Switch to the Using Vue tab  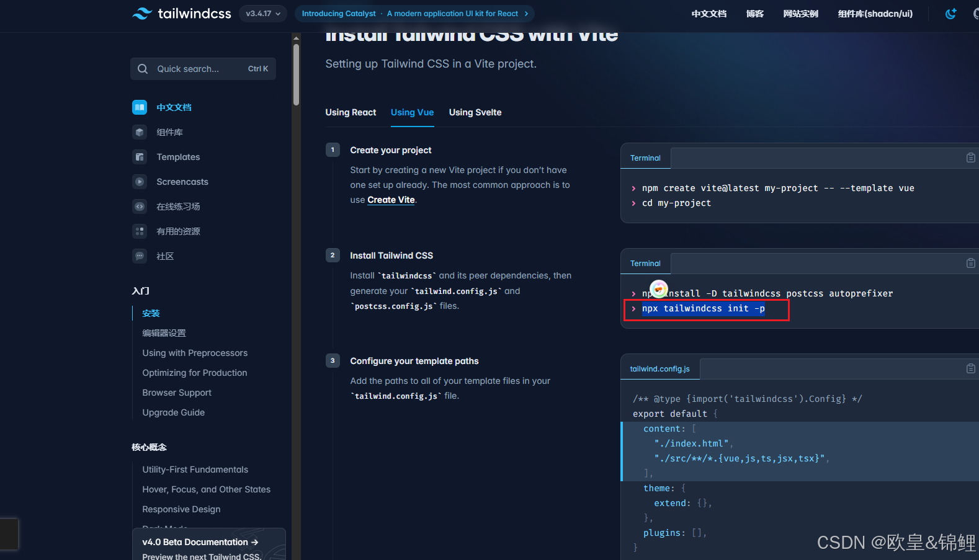pyautogui.click(x=412, y=112)
